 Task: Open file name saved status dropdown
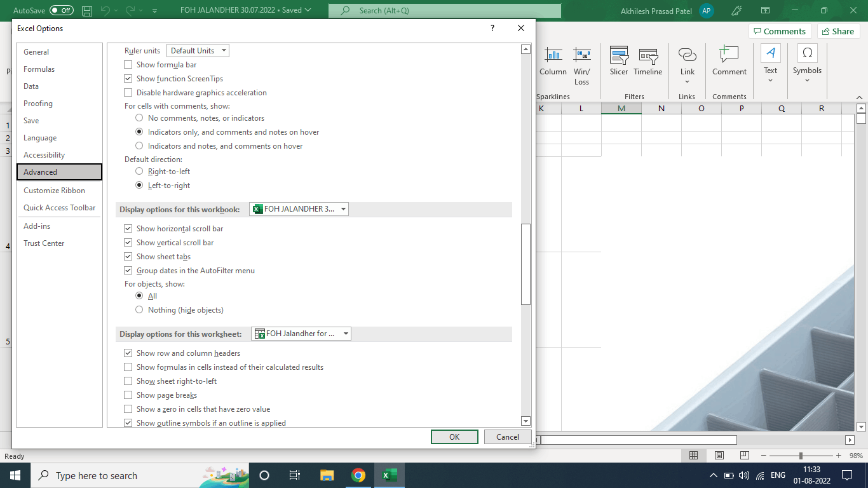pos(246,11)
